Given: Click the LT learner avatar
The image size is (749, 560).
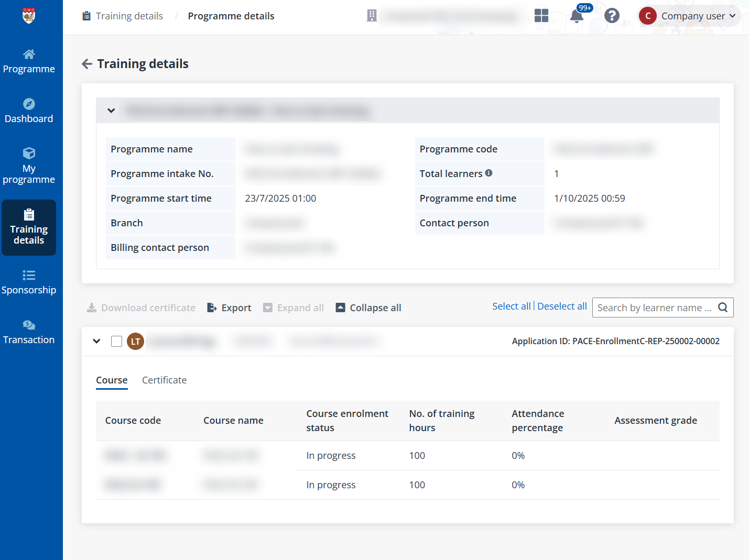Looking at the screenshot, I should (135, 341).
